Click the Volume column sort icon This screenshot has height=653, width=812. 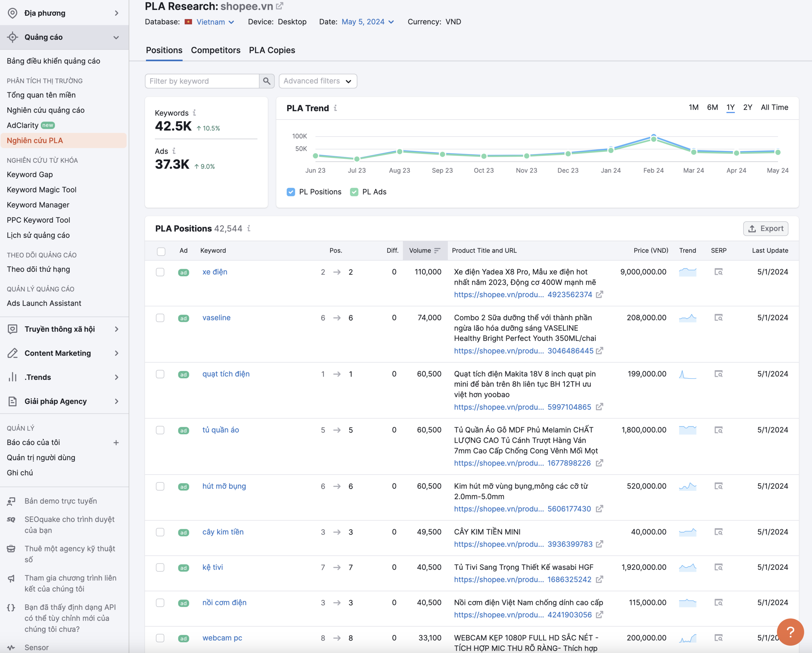click(437, 250)
